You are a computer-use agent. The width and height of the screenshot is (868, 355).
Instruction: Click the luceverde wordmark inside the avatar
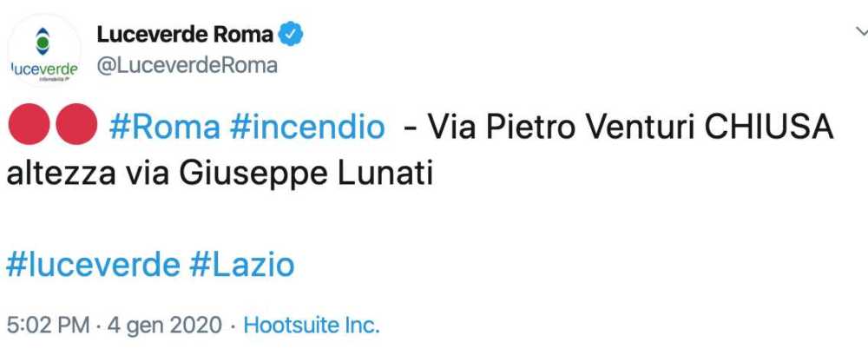43,68
